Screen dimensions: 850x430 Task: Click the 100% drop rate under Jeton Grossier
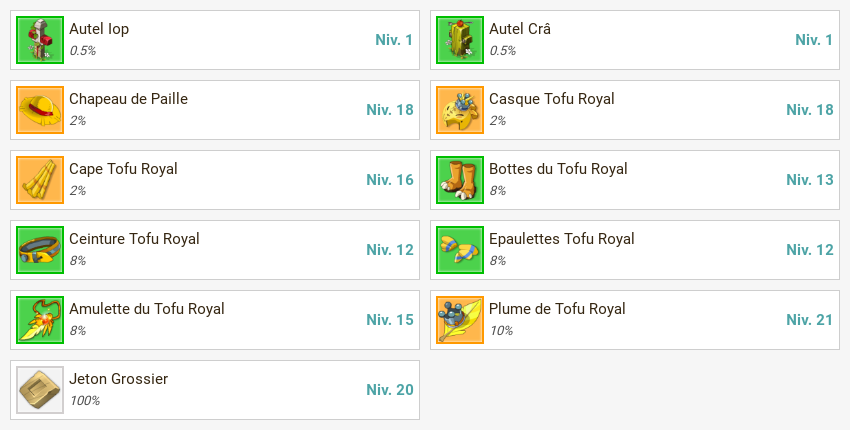click(85, 401)
